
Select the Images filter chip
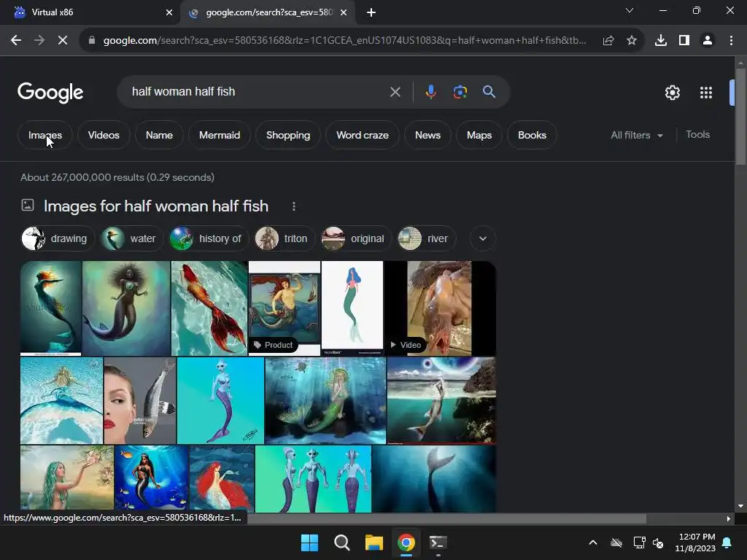click(x=45, y=135)
